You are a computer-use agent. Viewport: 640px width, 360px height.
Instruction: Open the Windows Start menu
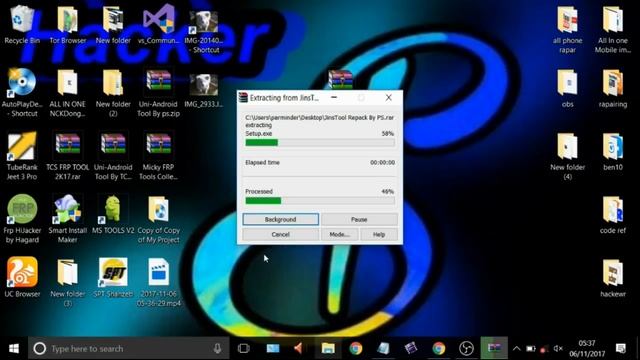tap(13, 348)
